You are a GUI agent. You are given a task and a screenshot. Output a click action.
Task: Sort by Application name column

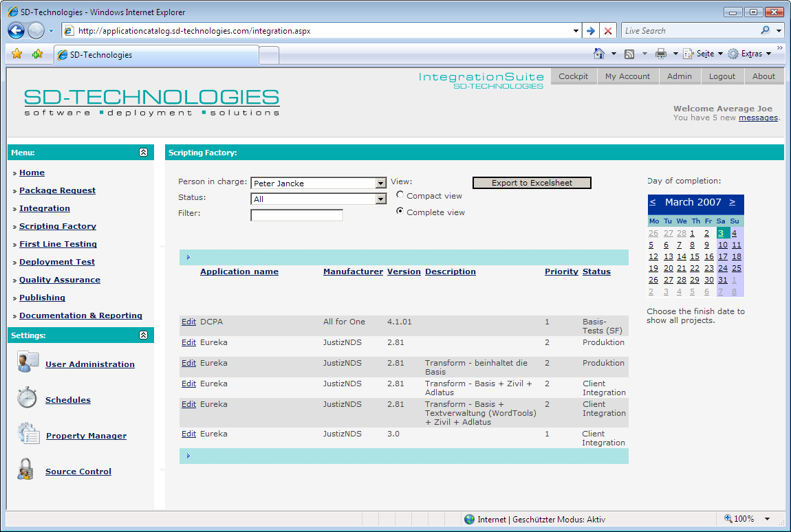pyautogui.click(x=239, y=271)
